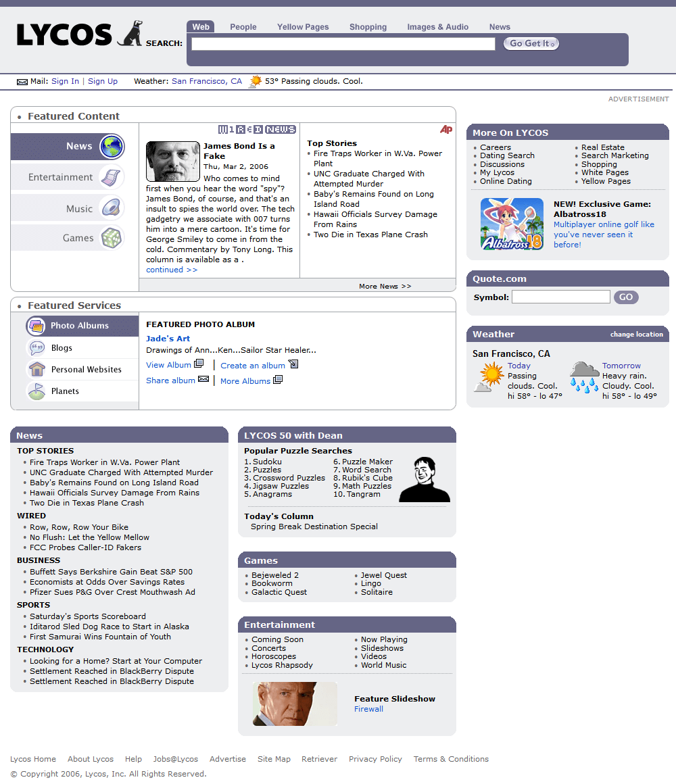Open the mail Sign Up link
676x784 pixels.
pyautogui.click(x=103, y=81)
